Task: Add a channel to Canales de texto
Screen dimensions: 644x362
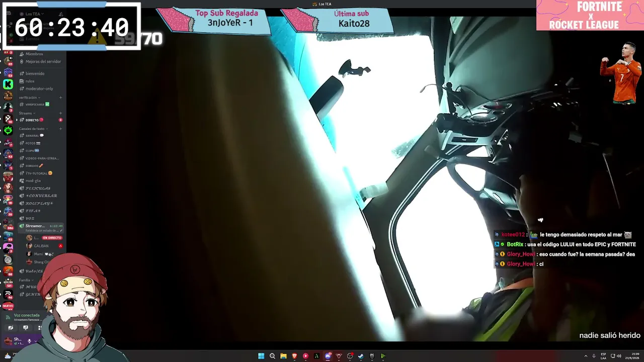Action: [60, 129]
